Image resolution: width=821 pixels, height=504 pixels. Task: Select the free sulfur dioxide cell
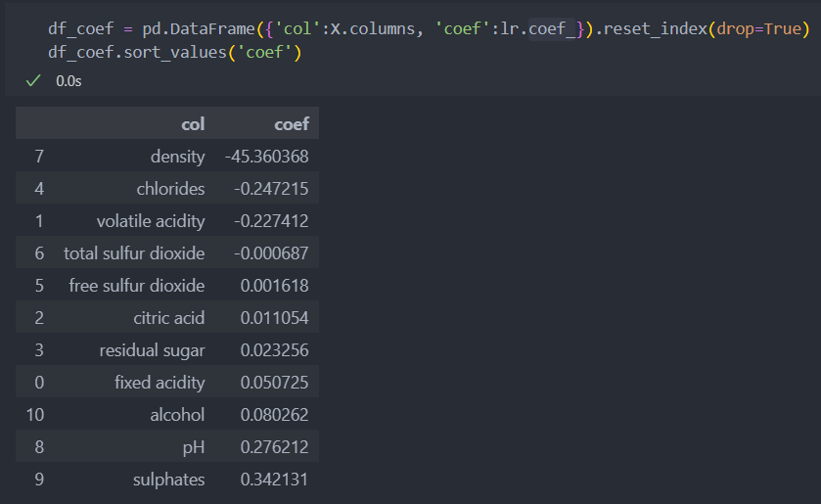click(x=137, y=286)
